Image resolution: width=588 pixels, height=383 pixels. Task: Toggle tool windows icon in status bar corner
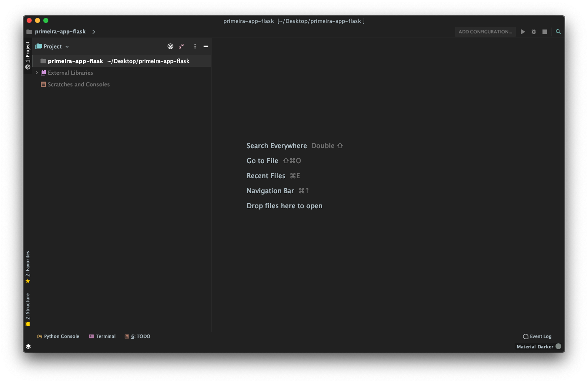tap(28, 346)
